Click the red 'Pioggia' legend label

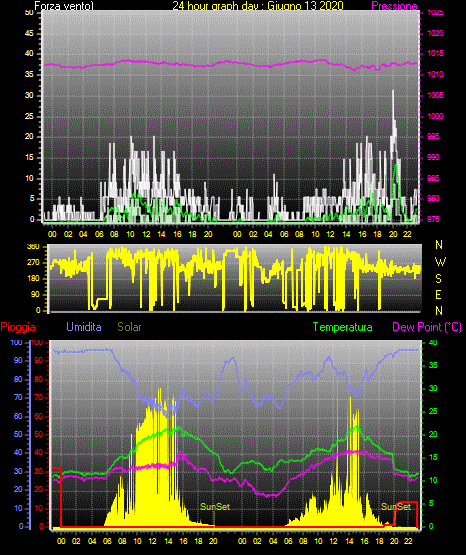point(18,327)
